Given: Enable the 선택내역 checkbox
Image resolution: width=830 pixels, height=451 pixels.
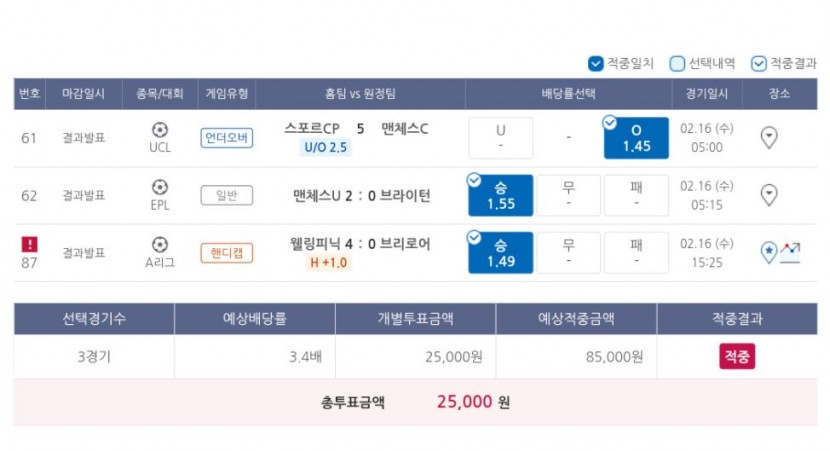Looking at the screenshot, I should tap(677, 64).
